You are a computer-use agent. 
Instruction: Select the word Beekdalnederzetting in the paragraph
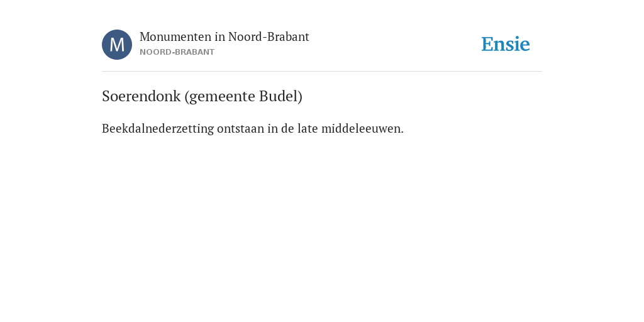tap(158, 128)
